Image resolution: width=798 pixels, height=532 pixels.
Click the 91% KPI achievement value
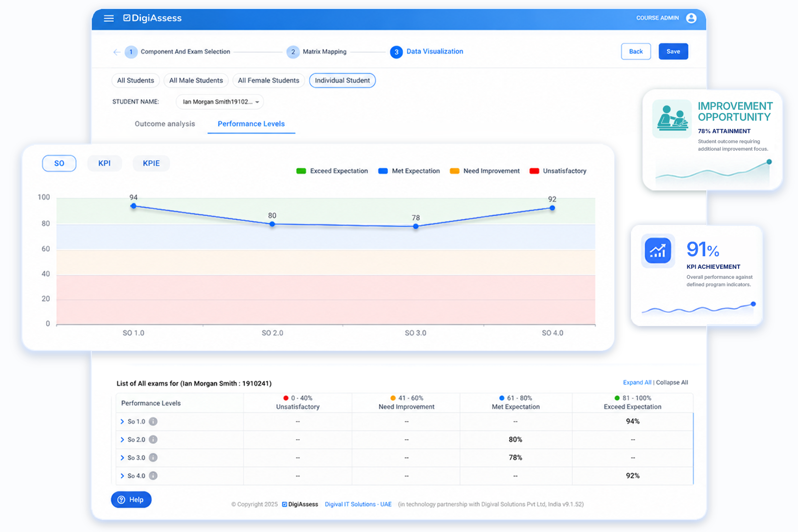coord(703,250)
